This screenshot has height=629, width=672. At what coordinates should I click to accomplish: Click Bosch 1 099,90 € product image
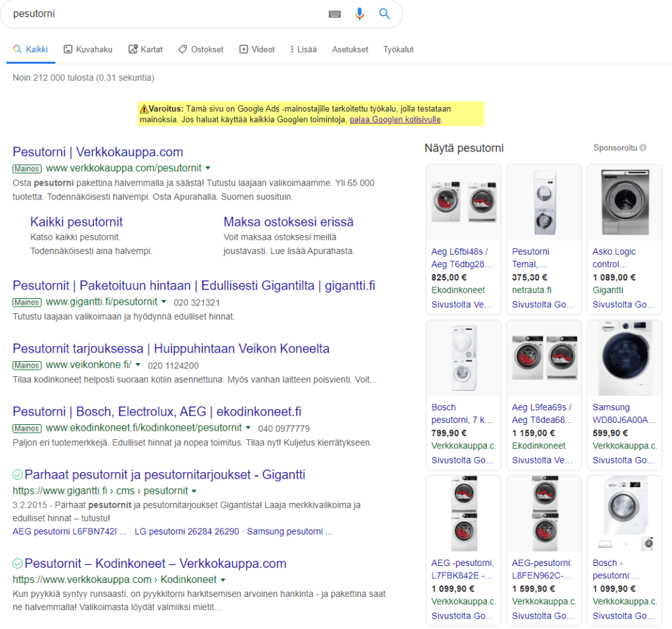click(625, 513)
